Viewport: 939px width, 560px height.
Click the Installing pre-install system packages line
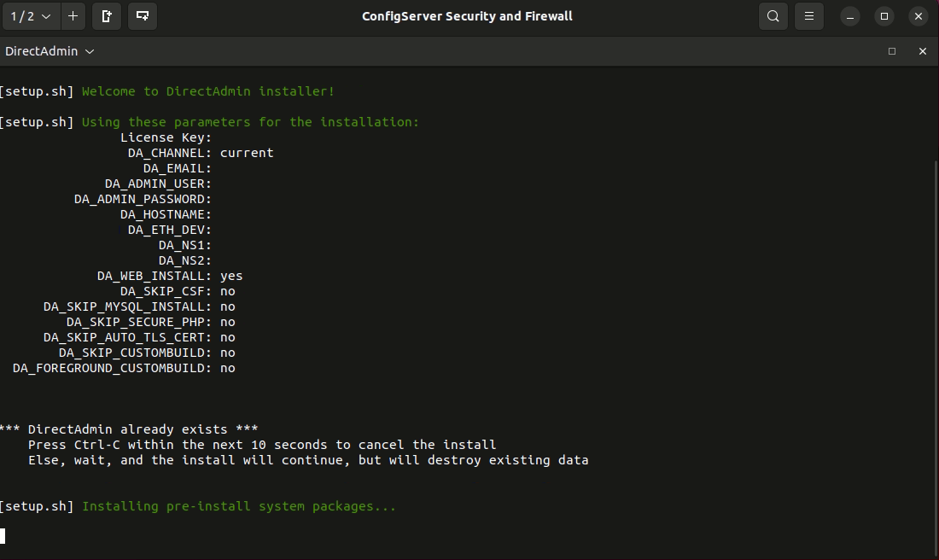pyautogui.click(x=238, y=505)
